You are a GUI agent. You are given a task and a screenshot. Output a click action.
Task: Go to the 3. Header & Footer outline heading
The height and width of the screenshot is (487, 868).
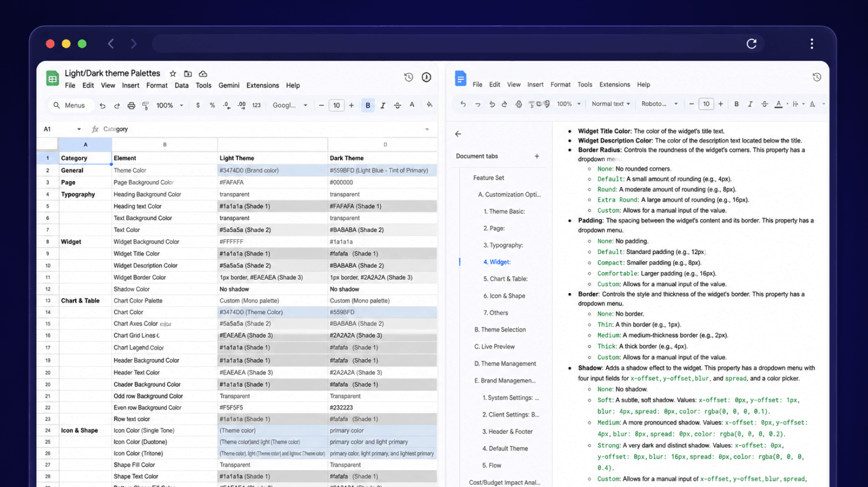tap(507, 432)
